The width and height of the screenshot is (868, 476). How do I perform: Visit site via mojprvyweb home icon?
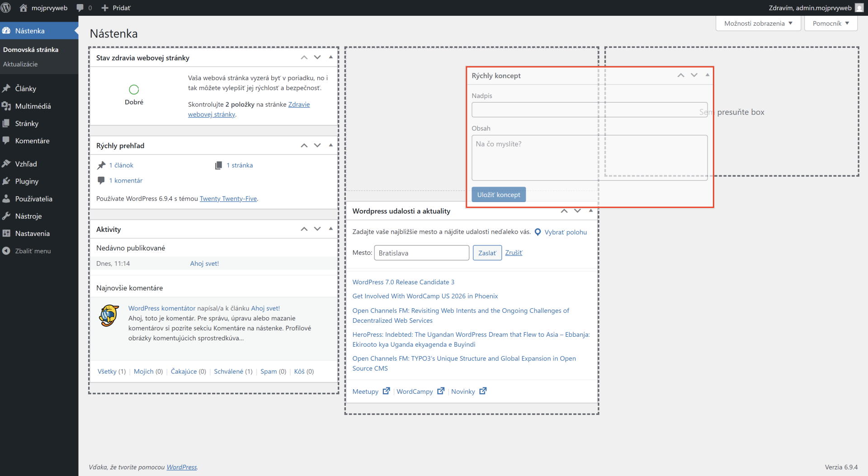click(24, 8)
